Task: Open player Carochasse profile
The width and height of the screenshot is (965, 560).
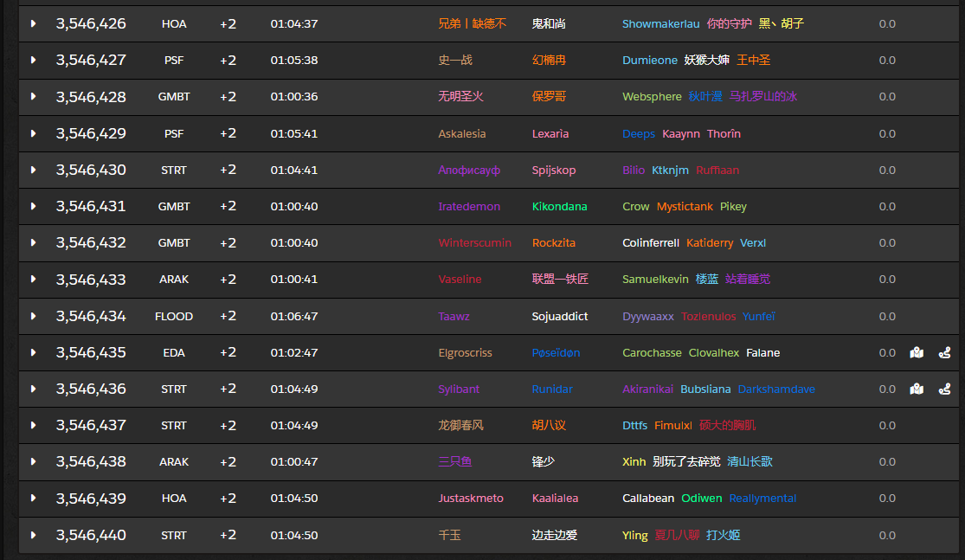Action: (652, 352)
